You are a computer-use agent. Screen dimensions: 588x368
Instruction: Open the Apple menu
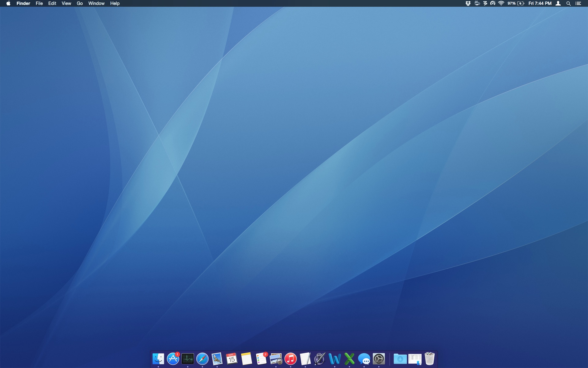click(x=8, y=3)
